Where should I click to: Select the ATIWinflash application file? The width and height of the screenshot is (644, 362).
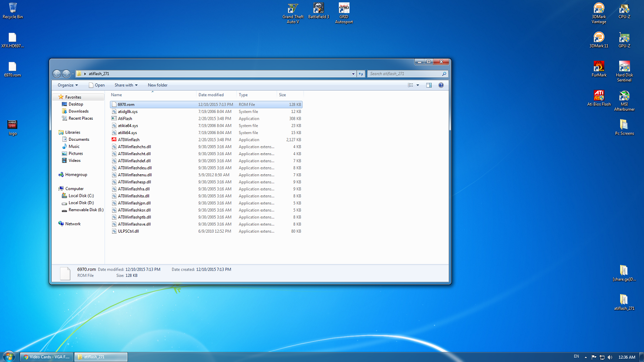(x=128, y=140)
